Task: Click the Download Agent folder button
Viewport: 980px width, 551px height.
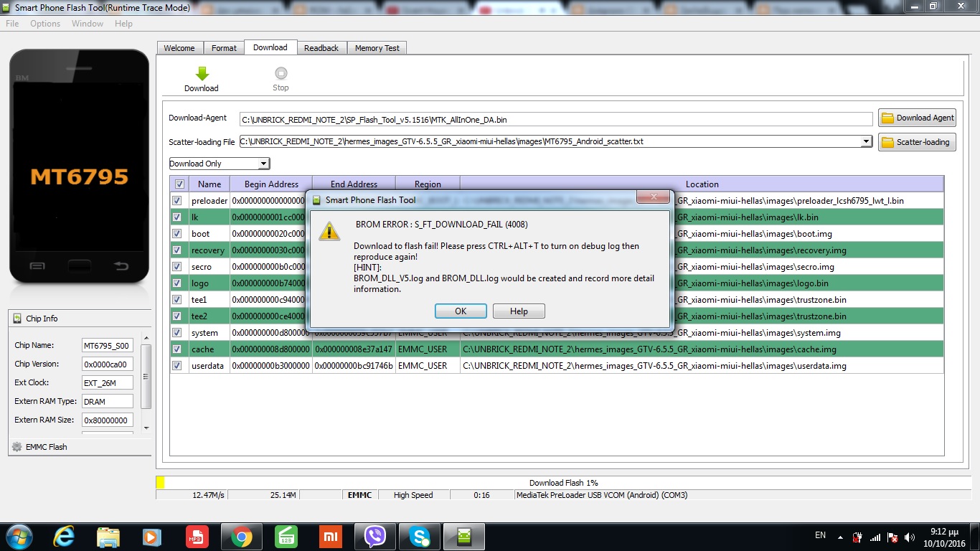Action: pos(917,118)
